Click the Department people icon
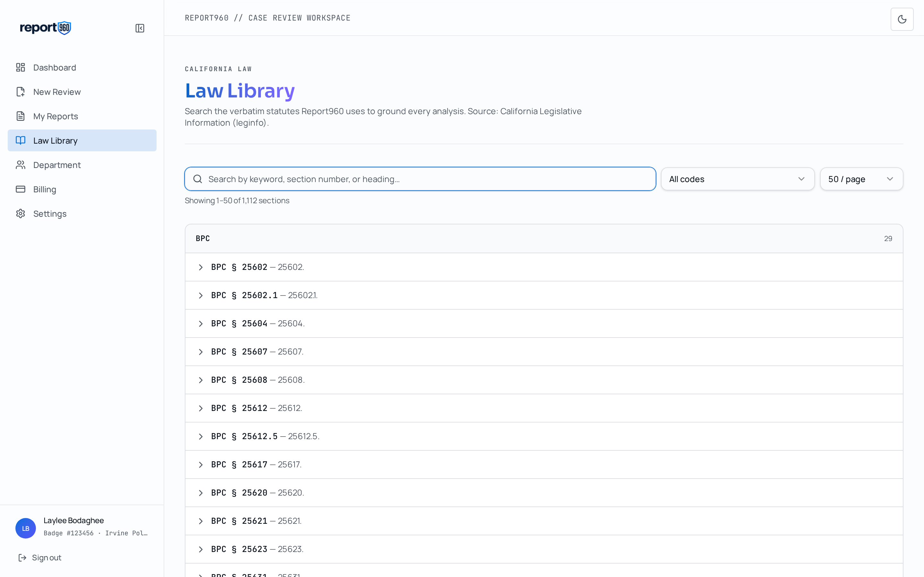 [21, 165]
